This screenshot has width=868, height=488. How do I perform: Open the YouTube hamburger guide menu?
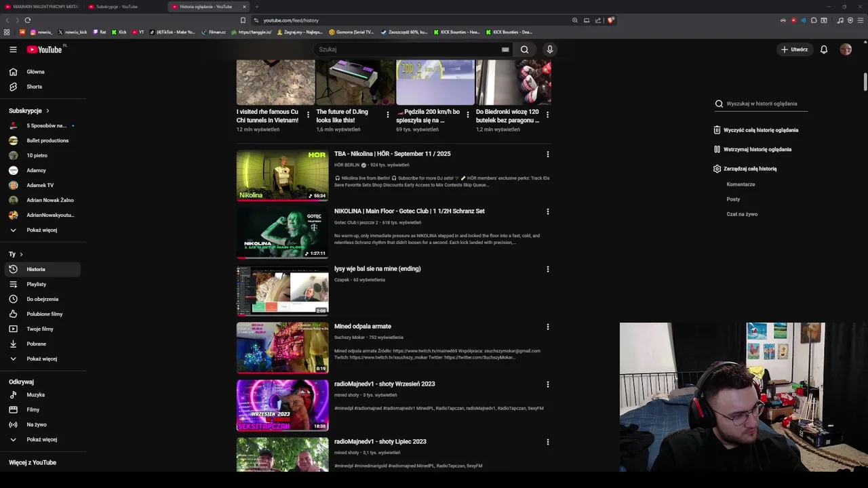pyautogui.click(x=13, y=49)
